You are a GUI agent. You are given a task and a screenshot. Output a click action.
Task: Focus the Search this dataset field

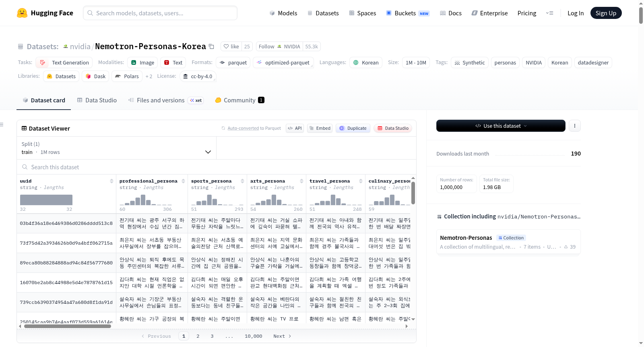[x=217, y=167]
